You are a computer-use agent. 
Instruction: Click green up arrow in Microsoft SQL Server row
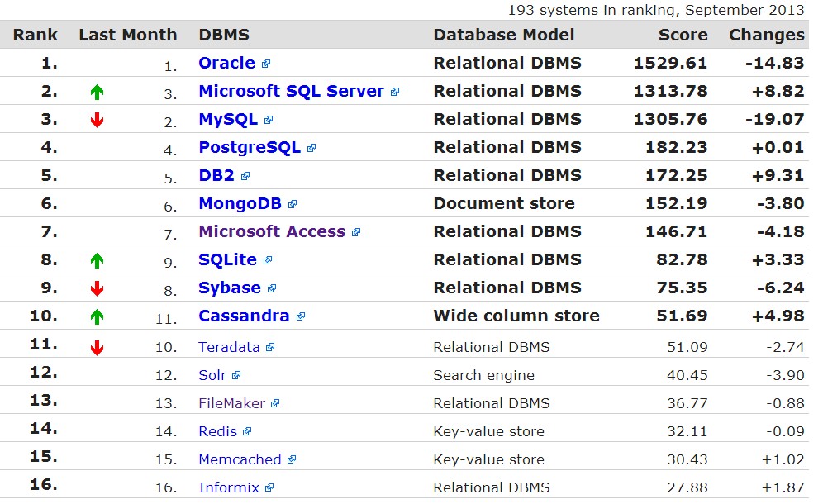click(97, 93)
